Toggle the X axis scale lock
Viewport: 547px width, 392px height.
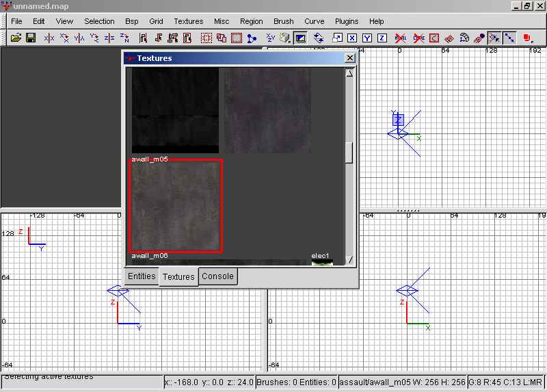[352, 38]
